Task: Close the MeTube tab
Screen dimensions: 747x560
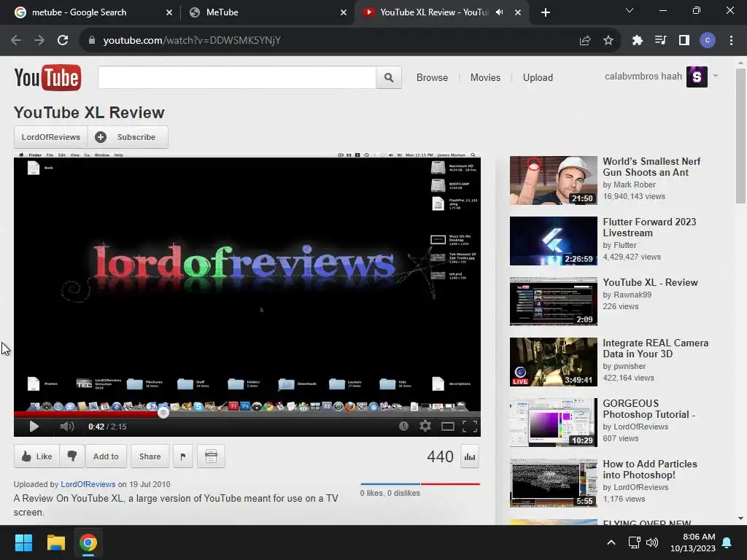Action: (x=344, y=12)
